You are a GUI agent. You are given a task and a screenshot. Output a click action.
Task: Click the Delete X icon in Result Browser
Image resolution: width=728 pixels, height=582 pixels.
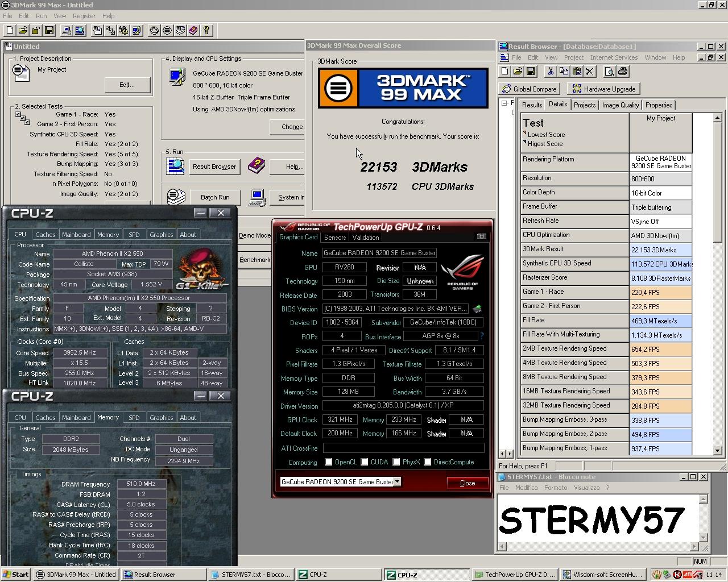[589, 71]
